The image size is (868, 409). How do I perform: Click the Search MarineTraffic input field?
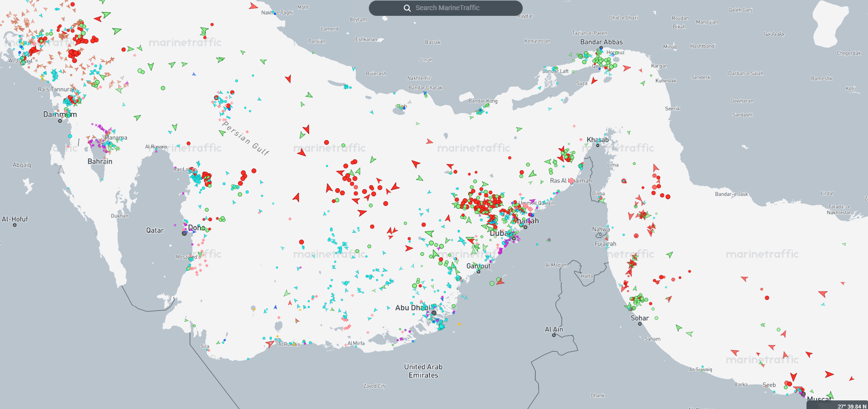pos(446,8)
